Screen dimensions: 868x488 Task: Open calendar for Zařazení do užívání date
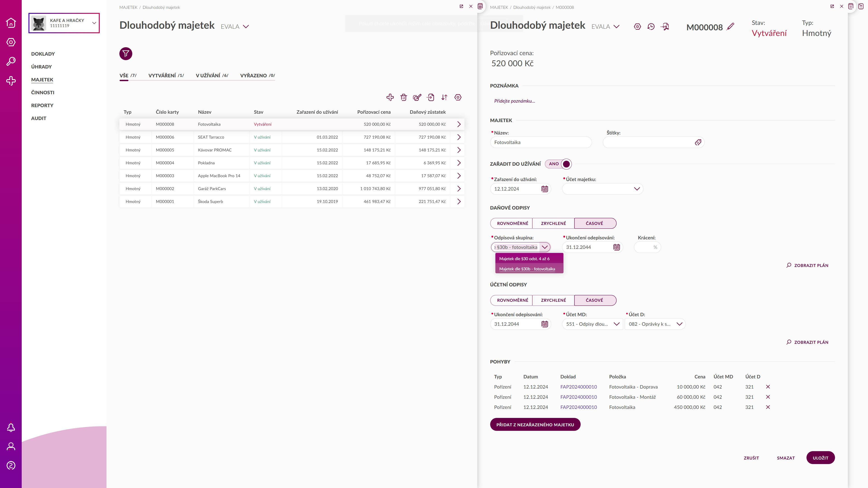[x=544, y=189]
